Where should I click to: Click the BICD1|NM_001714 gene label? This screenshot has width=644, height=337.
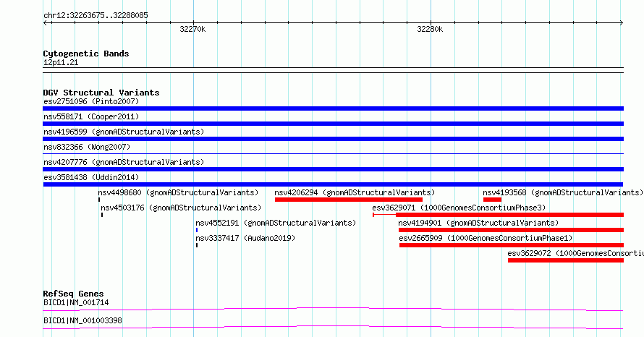click(x=76, y=302)
